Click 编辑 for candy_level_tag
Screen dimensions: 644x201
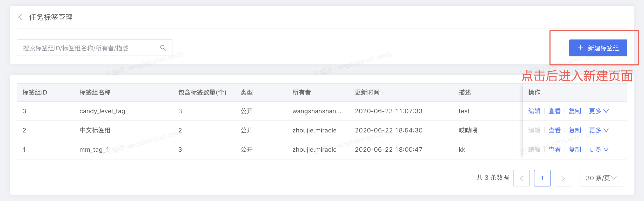click(534, 111)
